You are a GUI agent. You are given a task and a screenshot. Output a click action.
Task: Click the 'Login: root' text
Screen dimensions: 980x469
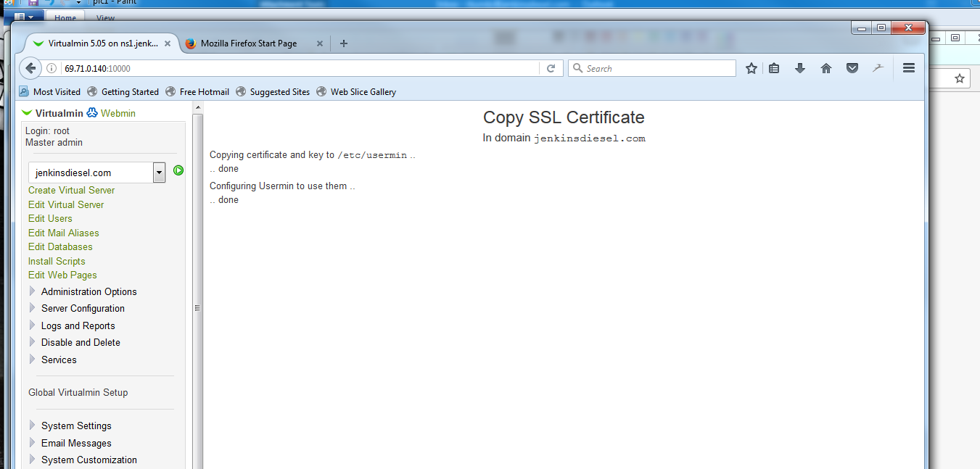pos(48,131)
